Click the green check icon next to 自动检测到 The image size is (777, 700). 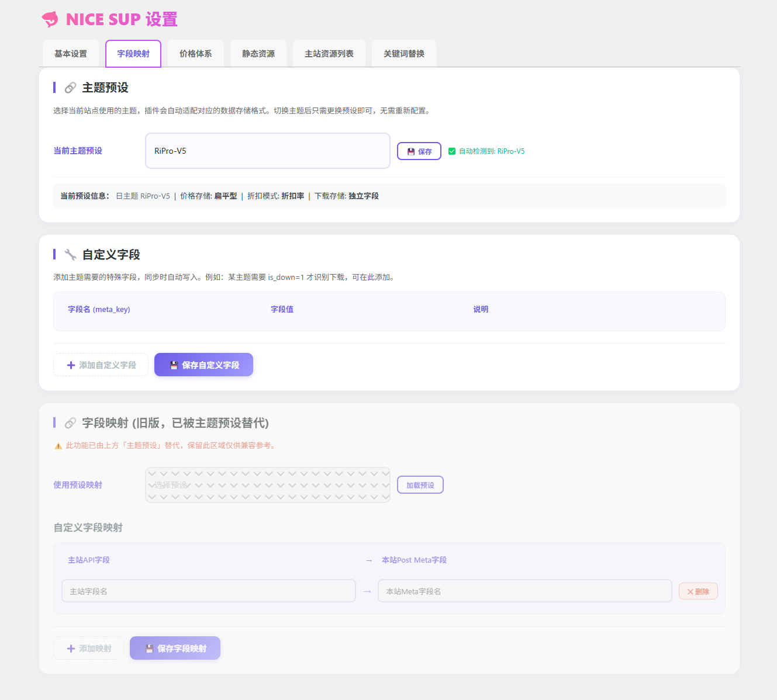452,151
